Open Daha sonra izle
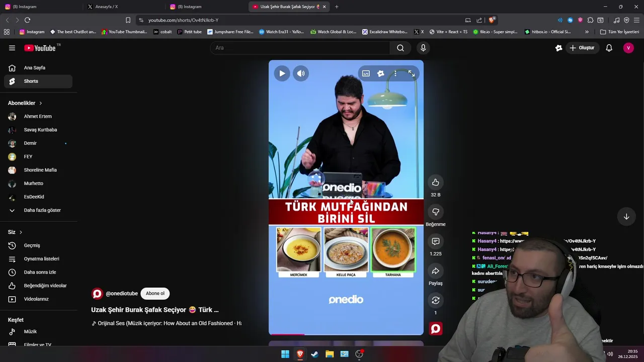 [x=38, y=272]
